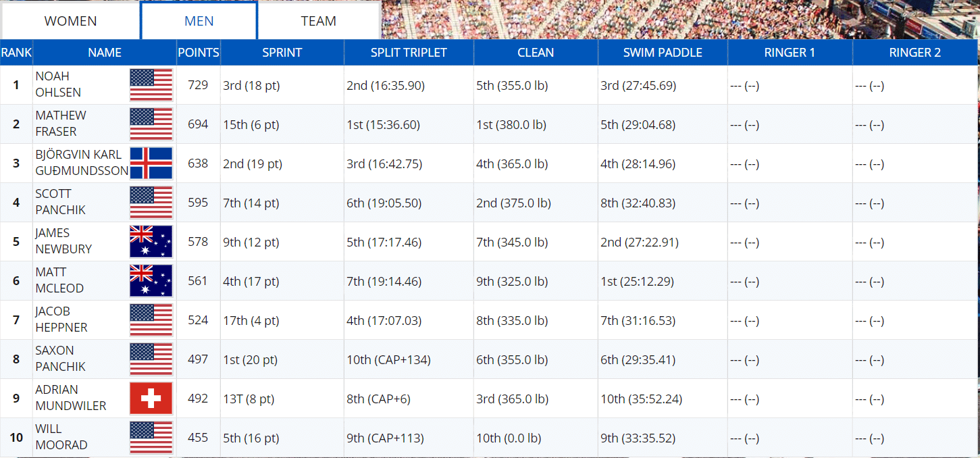Viewport: 980px width, 458px height.
Task: Click the Australian flag next to James Newbury
Action: coord(151,242)
